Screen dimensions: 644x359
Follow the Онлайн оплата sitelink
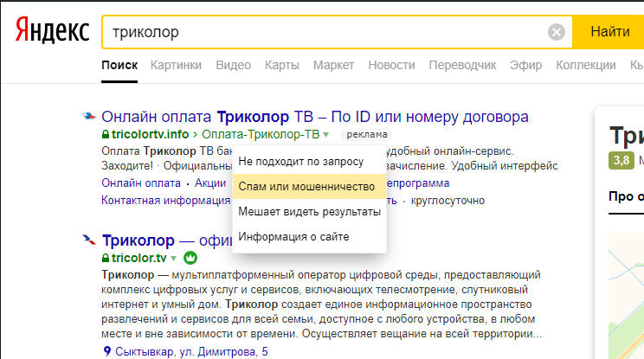[141, 183]
